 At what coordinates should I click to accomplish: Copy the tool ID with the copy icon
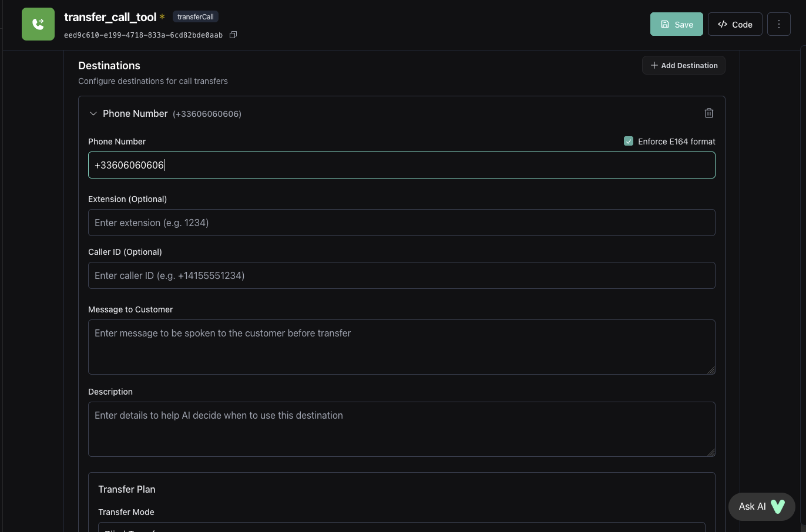tap(233, 35)
